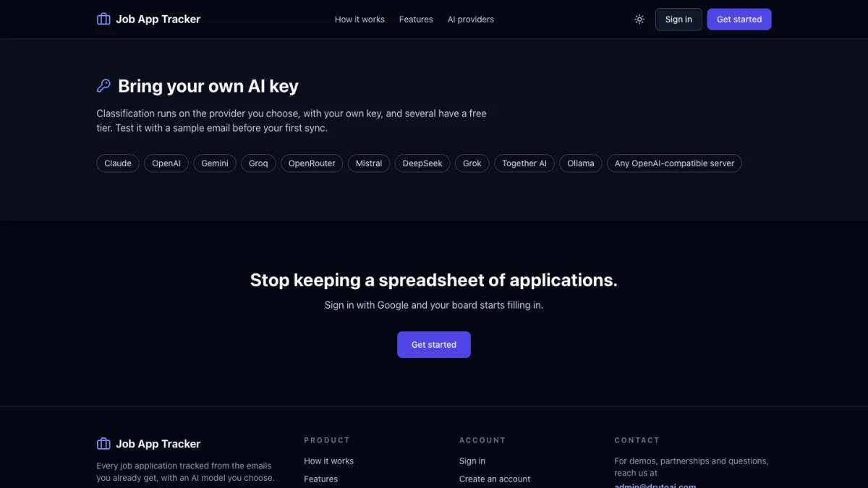Click the PRODUCT footer column heading

coord(327,440)
